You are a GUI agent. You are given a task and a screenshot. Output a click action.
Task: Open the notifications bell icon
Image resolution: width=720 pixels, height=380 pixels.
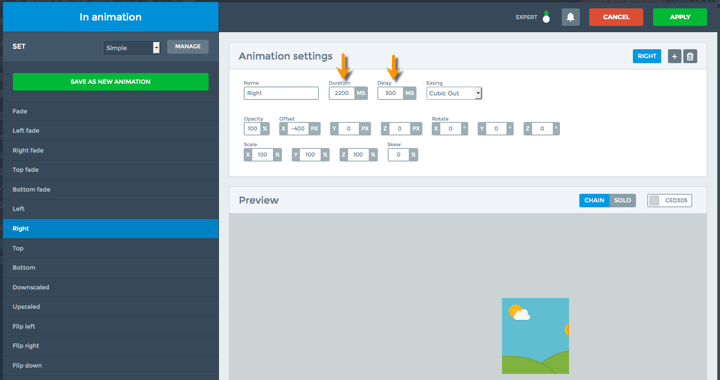click(570, 17)
